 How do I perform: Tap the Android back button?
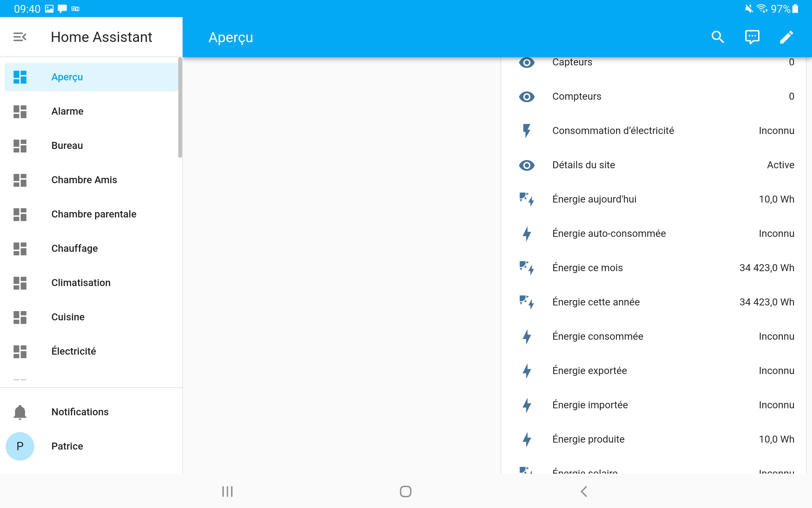click(584, 491)
